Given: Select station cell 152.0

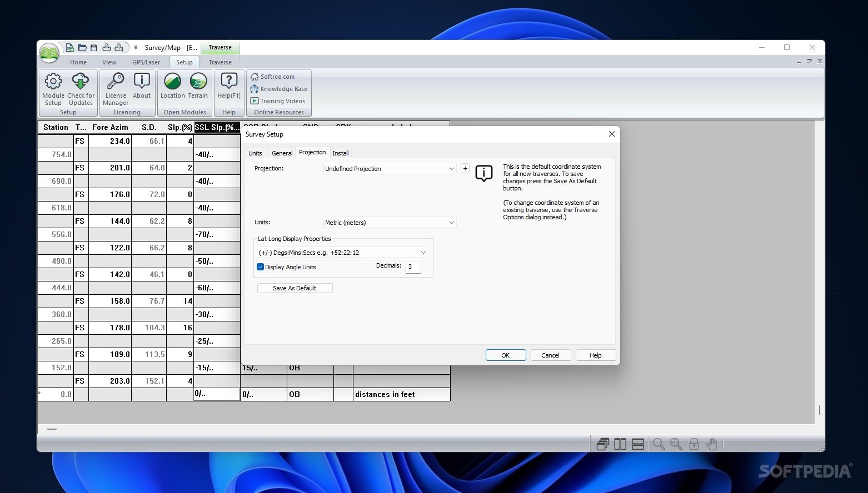Looking at the screenshot, I should pyautogui.click(x=56, y=368).
